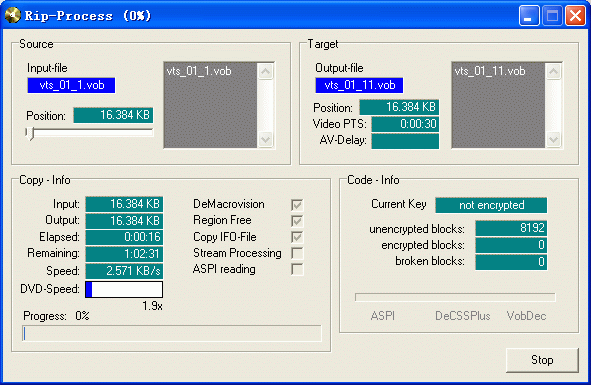
Task: Click the Output-file field vts_01_11.vob
Action: coord(359,85)
